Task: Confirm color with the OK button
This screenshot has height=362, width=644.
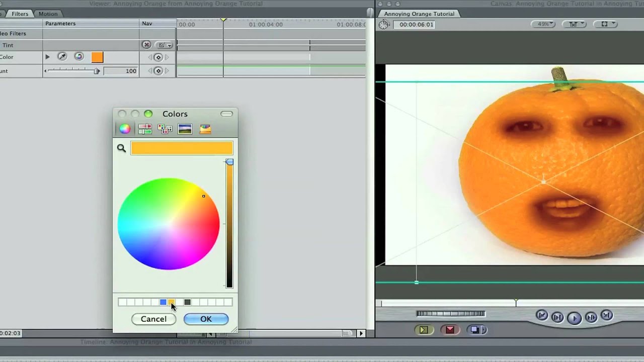Action: (206, 319)
